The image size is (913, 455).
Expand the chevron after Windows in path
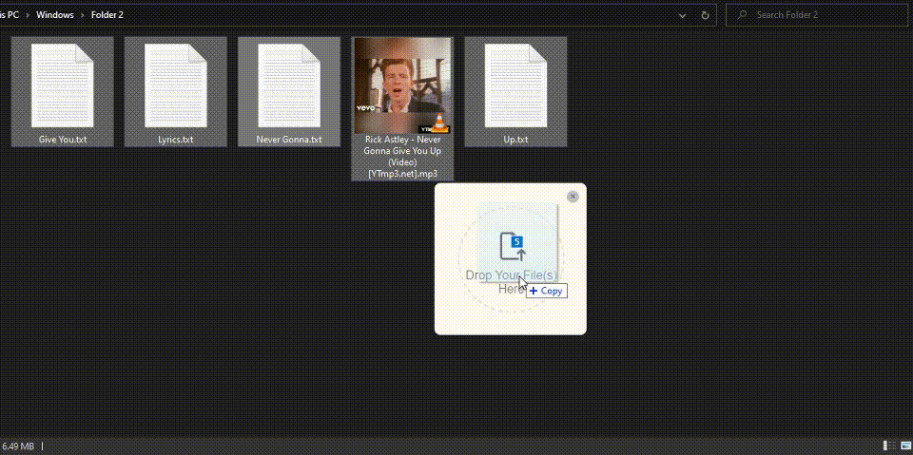click(x=82, y=15)
